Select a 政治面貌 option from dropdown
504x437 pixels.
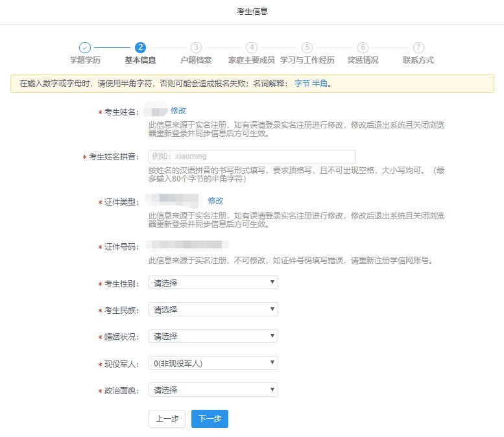[213, 390]
